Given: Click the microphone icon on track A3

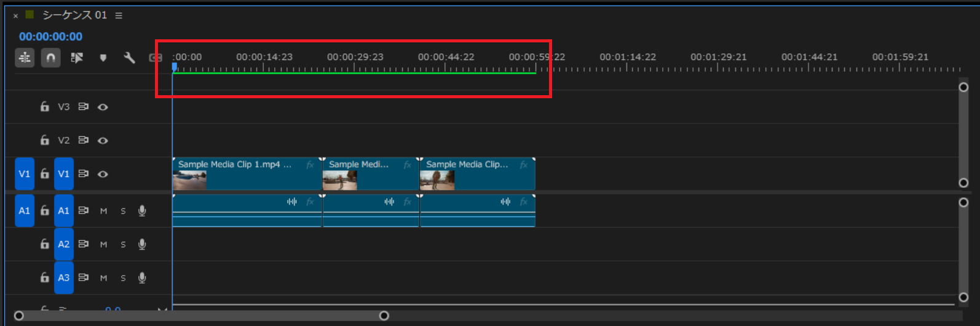Looking at the screenshot, I should coord(142,277).
